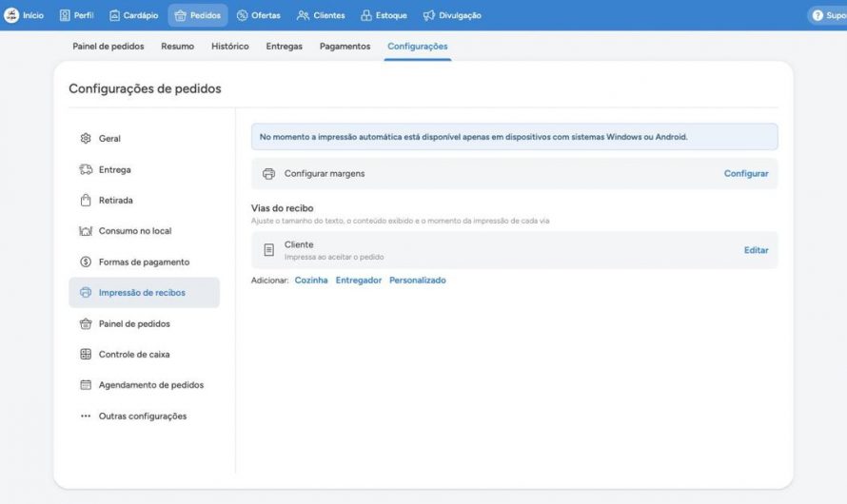The image size is (847, 504).
Task: Open the Perfil top navigation item
Action: 76,15
